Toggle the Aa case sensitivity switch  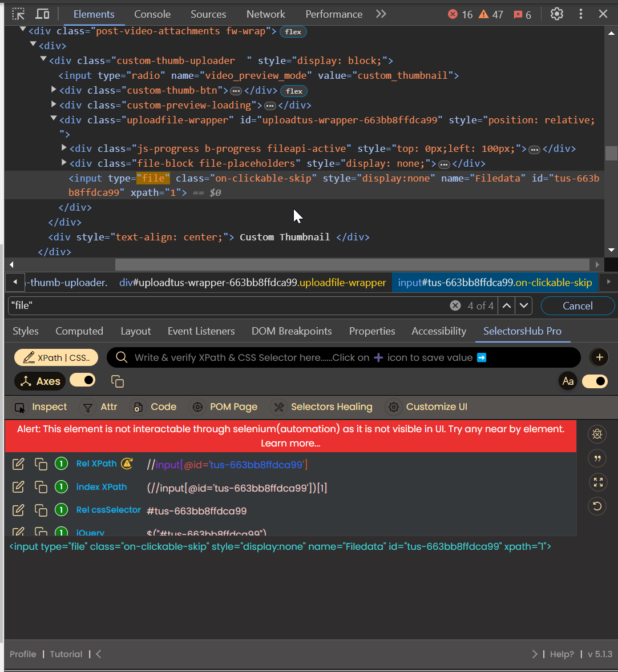595,381
